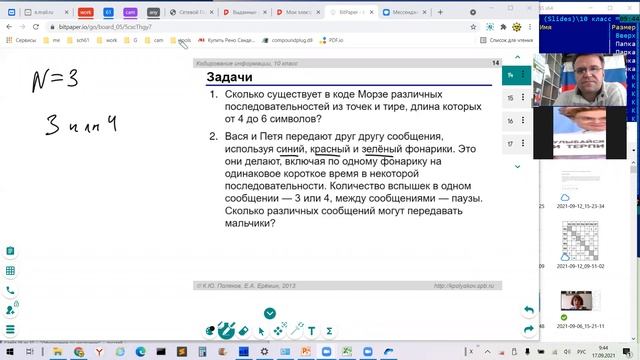
Task: Select the eraser tool
Action: coord(244,331)
